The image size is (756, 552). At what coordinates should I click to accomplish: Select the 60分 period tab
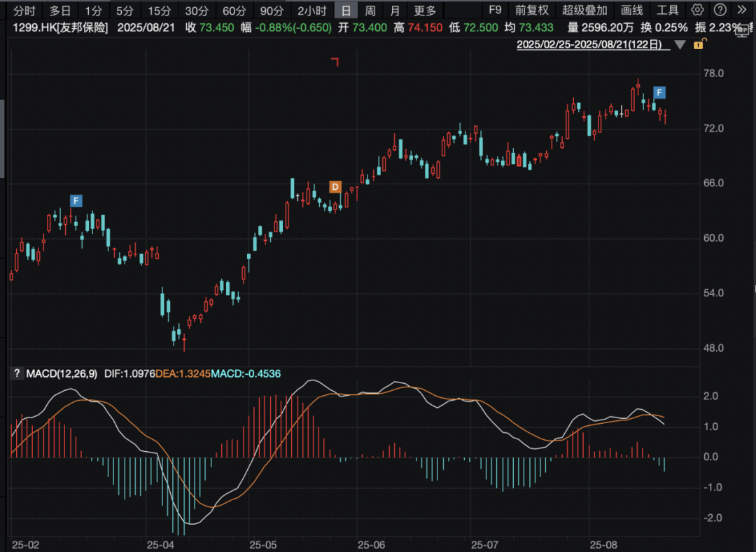coord(234,10)
